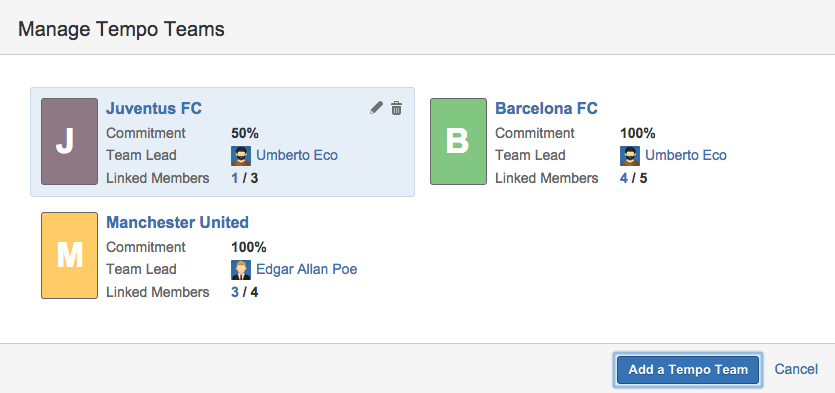Open the Barcelona FC team link
Screen dimensions: 835x393
(546, 109)
